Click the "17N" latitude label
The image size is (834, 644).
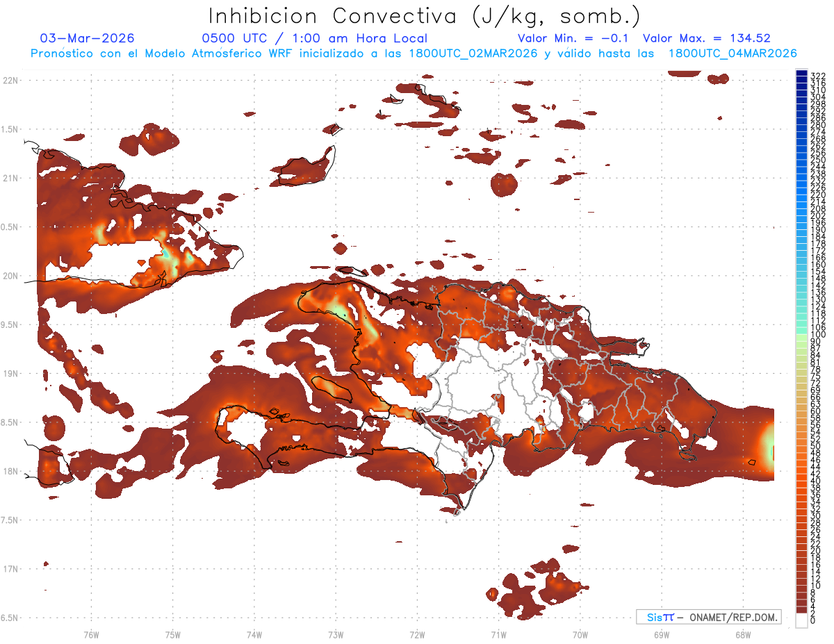tap(11, 569)
